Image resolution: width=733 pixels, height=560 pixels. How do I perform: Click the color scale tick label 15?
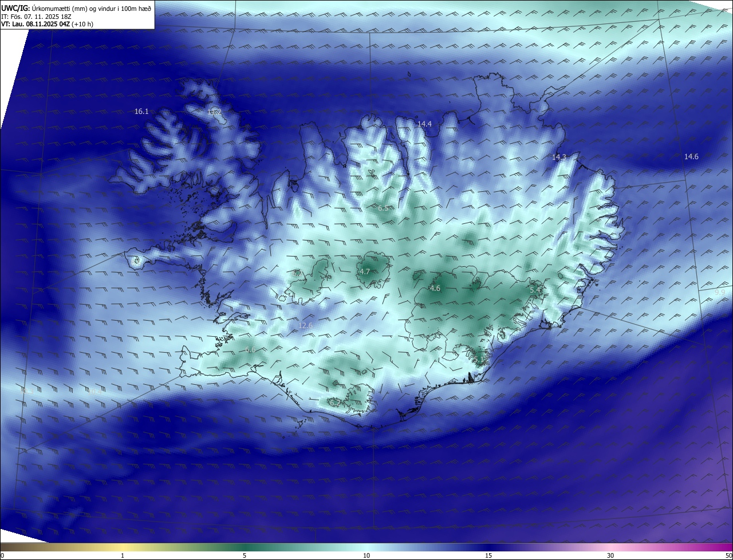488,555
